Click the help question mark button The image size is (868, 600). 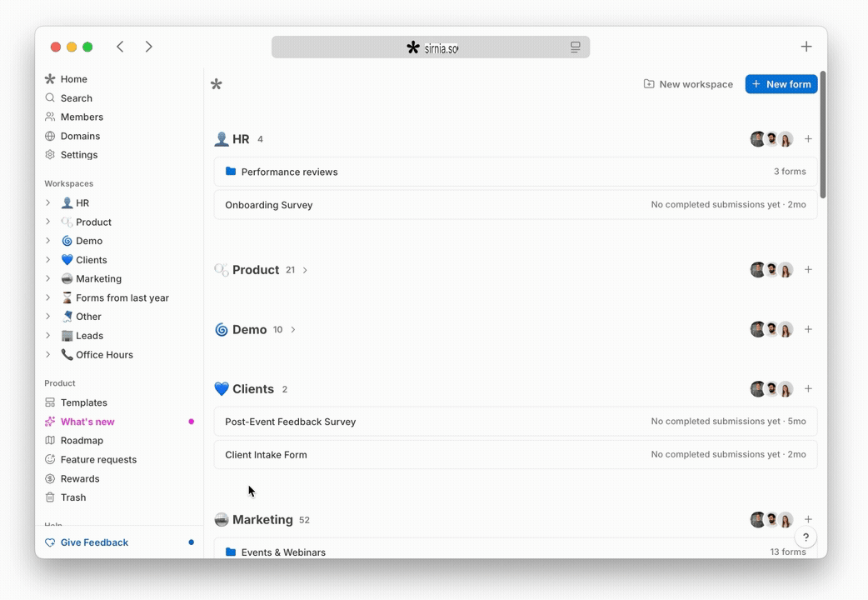[x=806, y=537]
